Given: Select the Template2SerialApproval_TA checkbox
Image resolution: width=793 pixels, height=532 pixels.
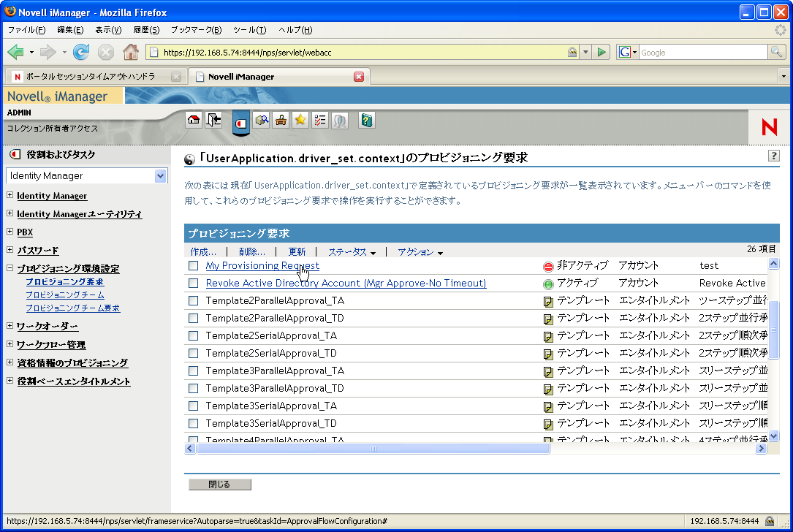Looking at the screenshot, I should pos(193,335).
